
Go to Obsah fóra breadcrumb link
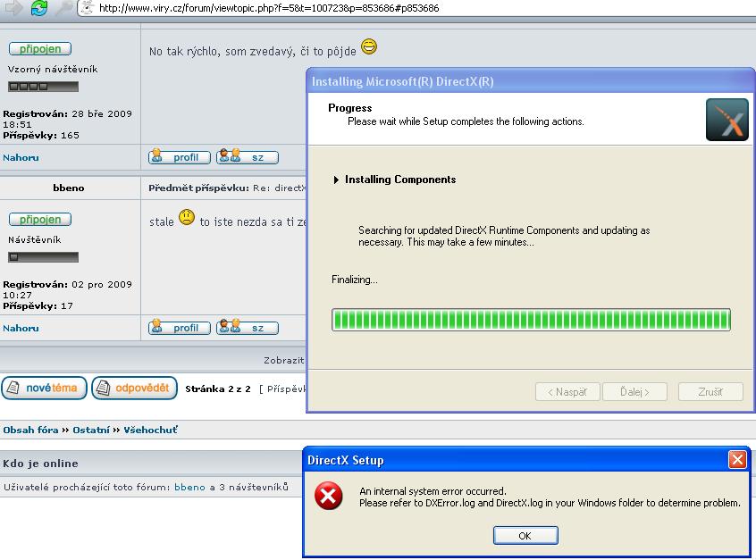point(30,430)
